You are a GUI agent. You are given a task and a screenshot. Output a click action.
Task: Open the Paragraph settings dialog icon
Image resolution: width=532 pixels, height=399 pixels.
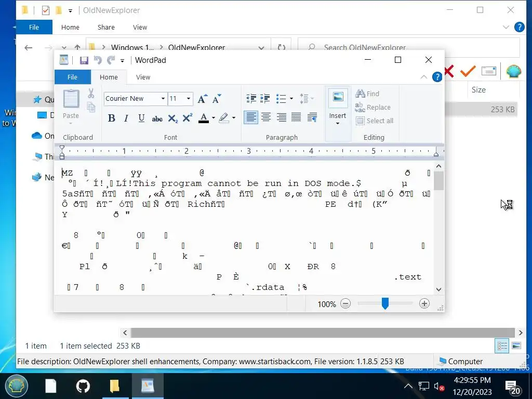(312, 117)
